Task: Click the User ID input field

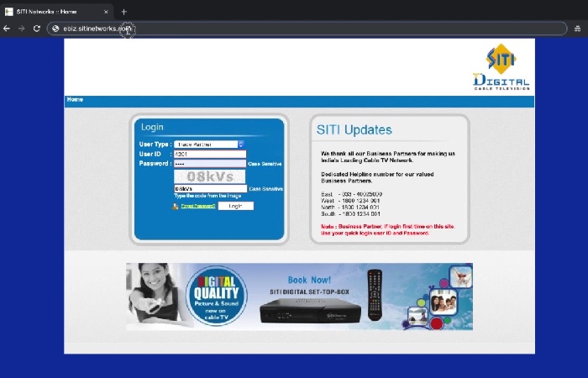Action: coord(210,154)
